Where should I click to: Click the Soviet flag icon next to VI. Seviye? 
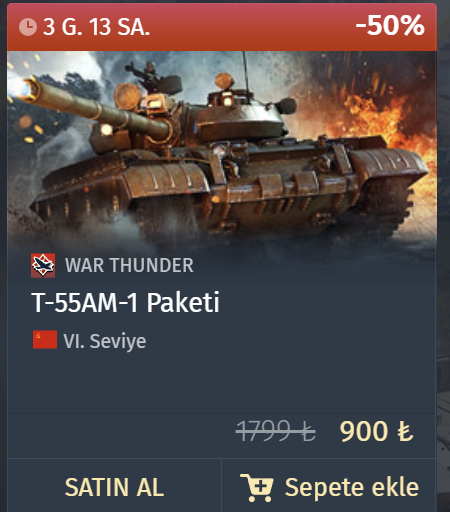(45, 340)
